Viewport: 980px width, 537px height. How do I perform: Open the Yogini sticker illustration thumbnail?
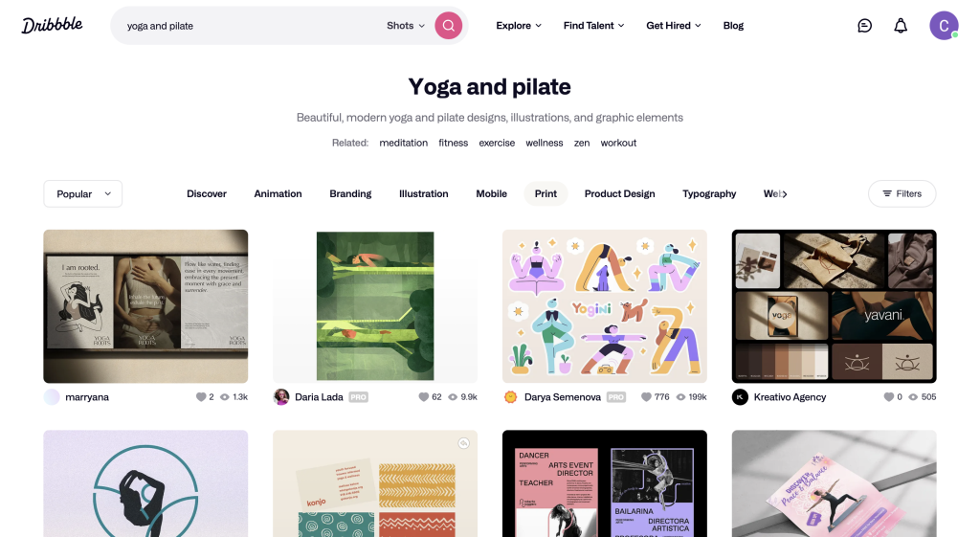coord(605,306)
